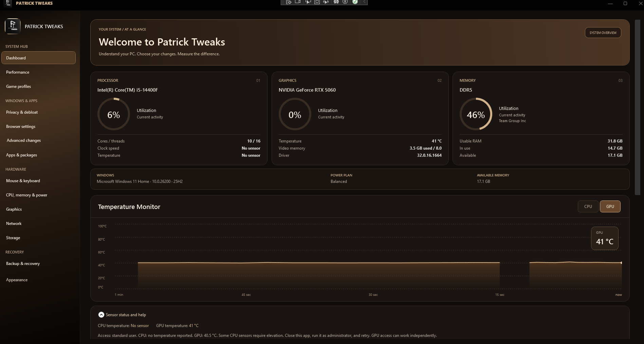Viewport: 644px width, 344px height.
Task: Switch temperature monitor to CPU
Action: pos(588,206)
